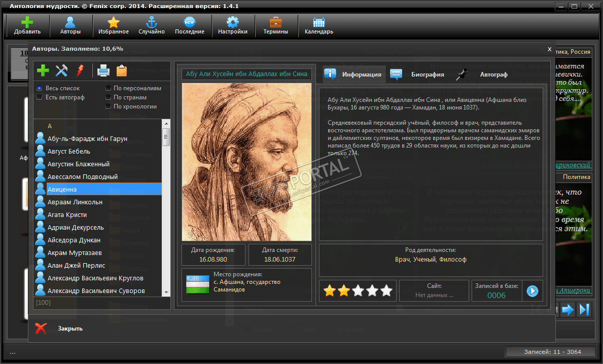Select Агата Кристи in authors list

point(67,215)
